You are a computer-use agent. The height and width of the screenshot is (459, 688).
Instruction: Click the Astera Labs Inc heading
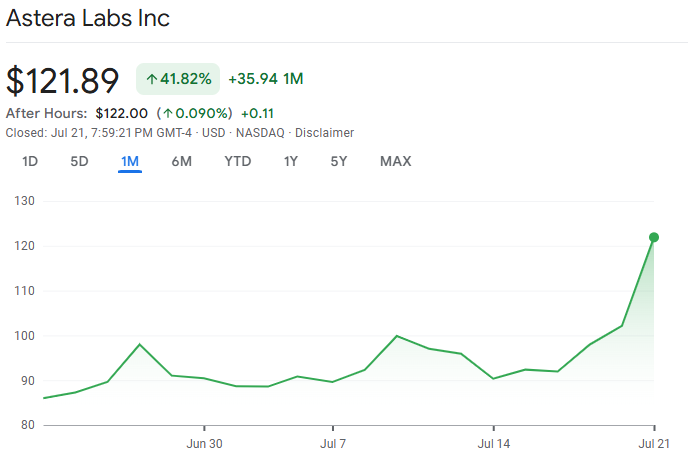[x=88, y=18]
